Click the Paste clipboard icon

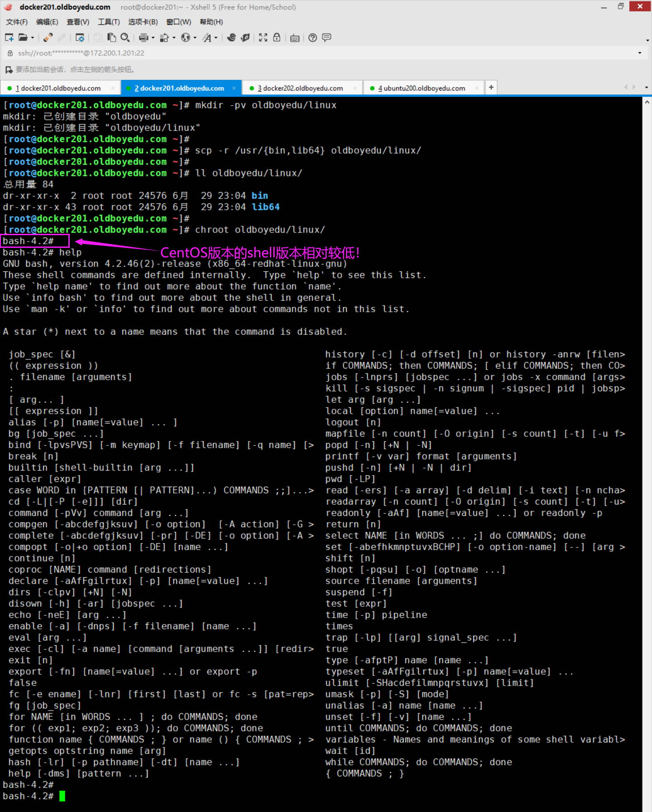coord(111,38)
